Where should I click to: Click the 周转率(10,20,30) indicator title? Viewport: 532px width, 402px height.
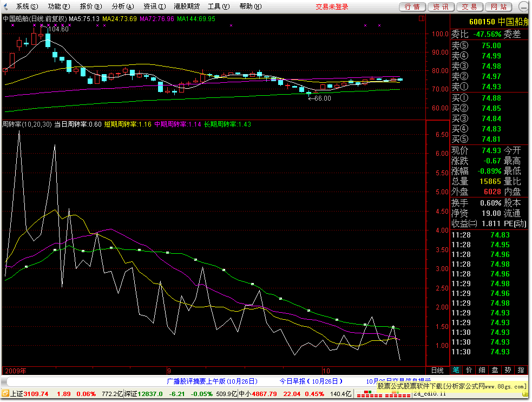(27, 124)
